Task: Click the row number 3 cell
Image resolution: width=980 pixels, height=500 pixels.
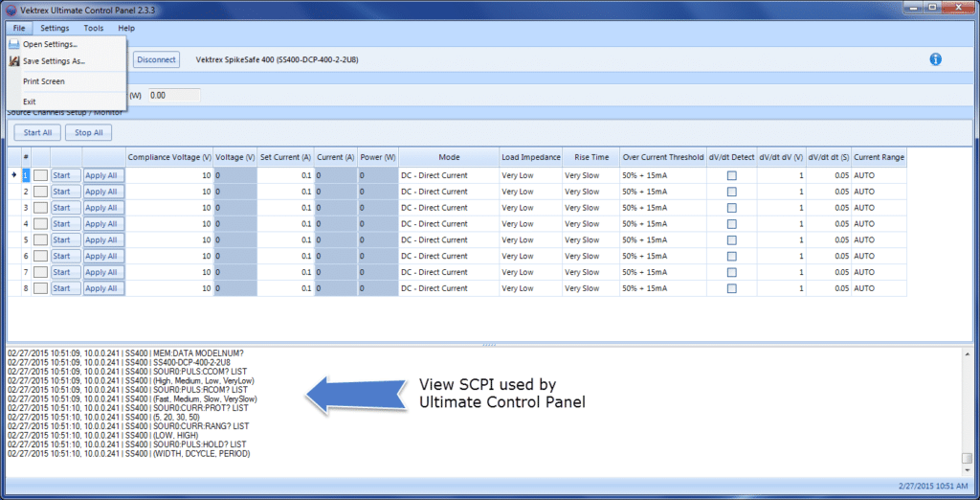Action: point(26,208)
